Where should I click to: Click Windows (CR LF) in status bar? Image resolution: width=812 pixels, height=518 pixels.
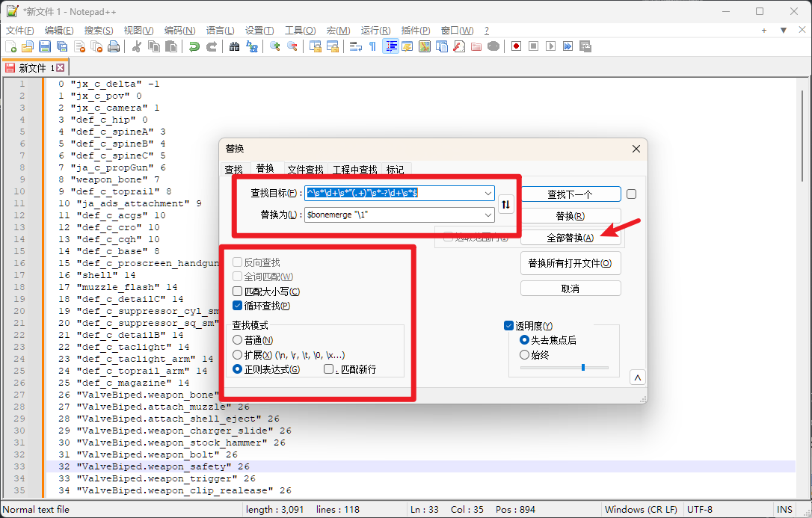pyautogui.click(x=641, y=509)
